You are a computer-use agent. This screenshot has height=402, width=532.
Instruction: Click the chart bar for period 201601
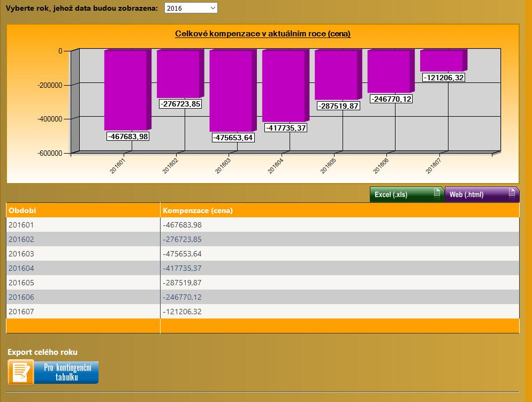tap(127, 90)
